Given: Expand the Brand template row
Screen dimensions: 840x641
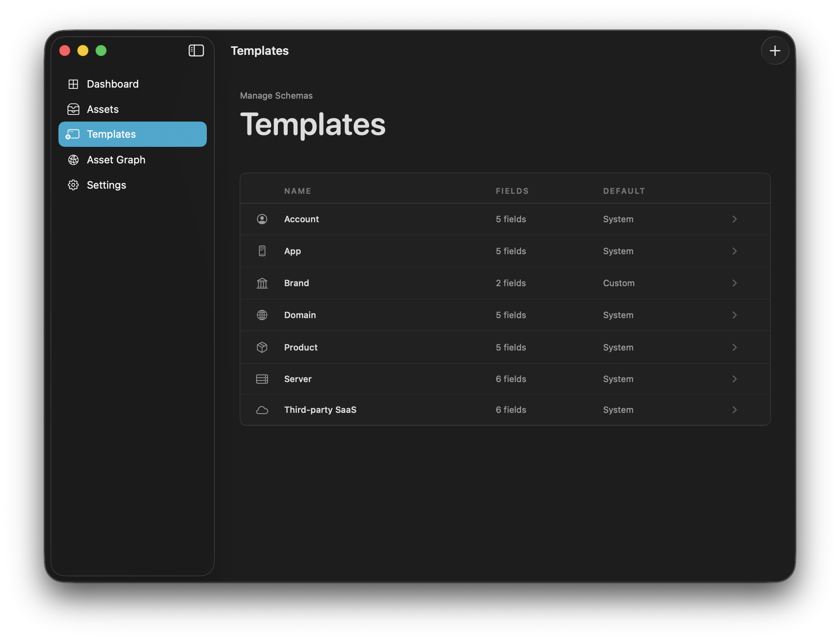Looking at the screenshot, I should coord(735,283).
